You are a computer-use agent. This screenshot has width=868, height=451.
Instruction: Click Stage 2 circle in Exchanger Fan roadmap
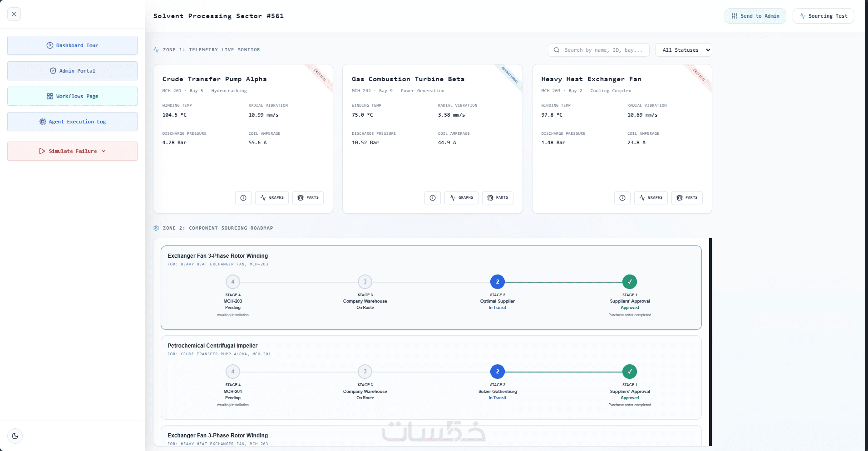tap(498, 282)
